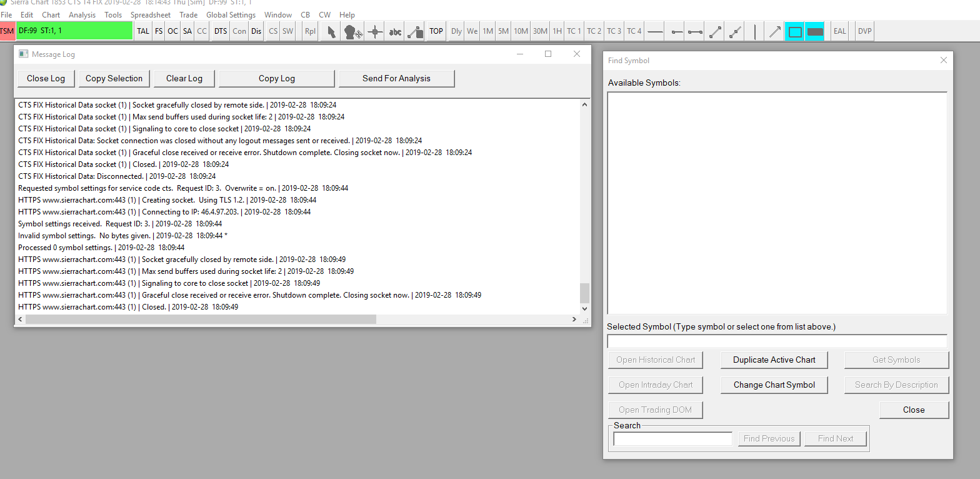Image resolution: width=980 pixels, height=479 pixels.
Task: Switch to the We timeframe button
Action: click(472, 31)
